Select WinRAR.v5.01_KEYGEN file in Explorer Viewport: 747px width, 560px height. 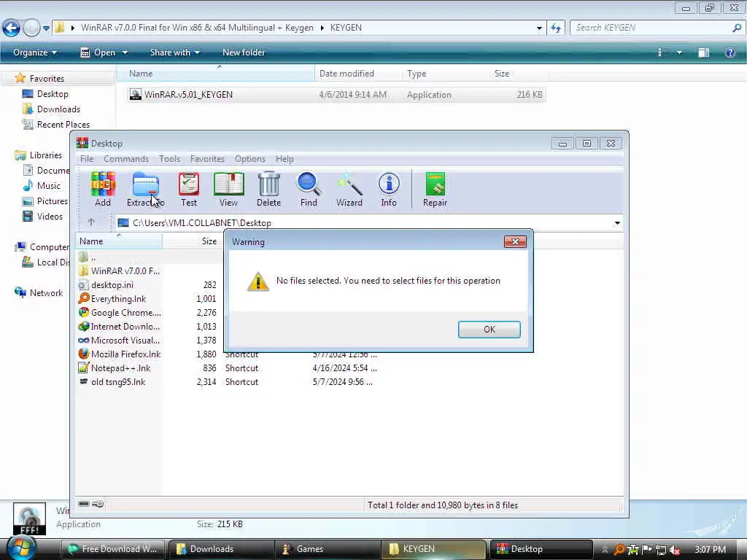click(x=336, y=95)
